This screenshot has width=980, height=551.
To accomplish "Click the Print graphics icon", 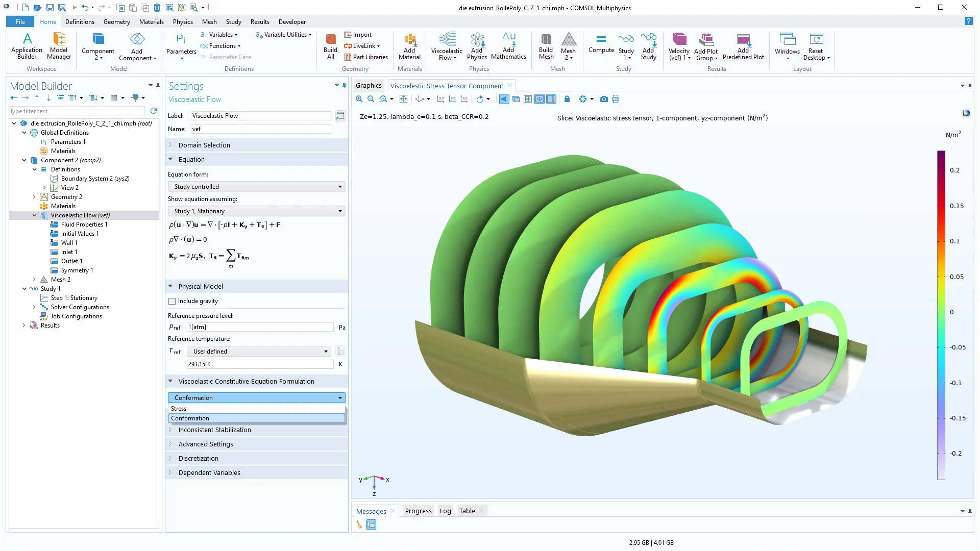I will (616, 99).
